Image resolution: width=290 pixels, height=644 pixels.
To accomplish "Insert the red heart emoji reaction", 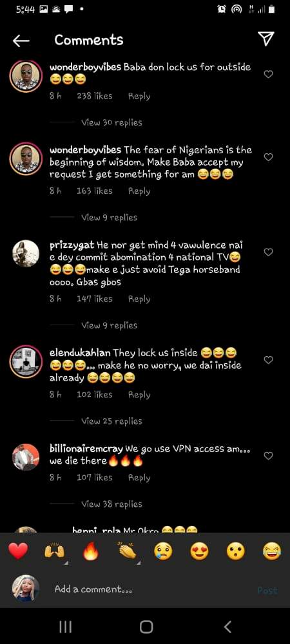I will pos(18,551).
